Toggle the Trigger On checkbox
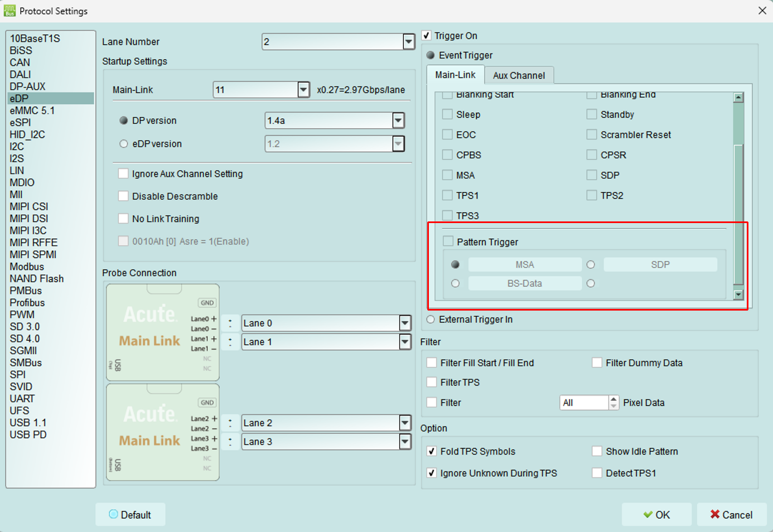 [x=427, y=36]
